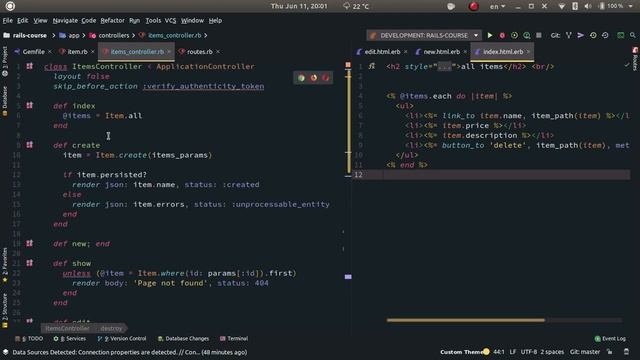Open the Favorites side tool tab
This screenshot has height=360, width=640.
(x=5, y=265)
